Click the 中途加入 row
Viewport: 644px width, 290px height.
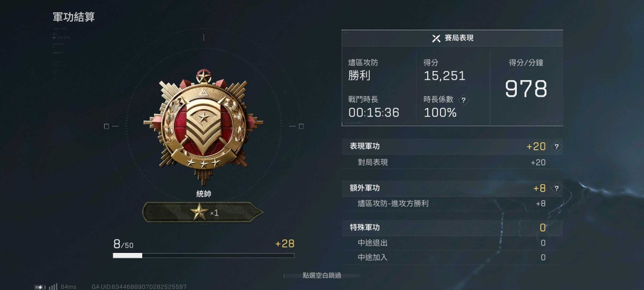[x=452, y=258]
